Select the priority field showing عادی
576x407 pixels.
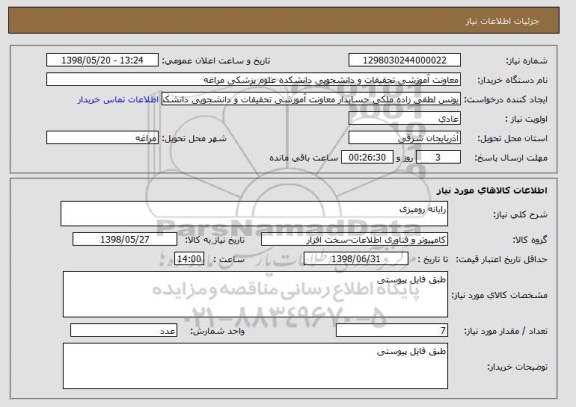(404, 119)
